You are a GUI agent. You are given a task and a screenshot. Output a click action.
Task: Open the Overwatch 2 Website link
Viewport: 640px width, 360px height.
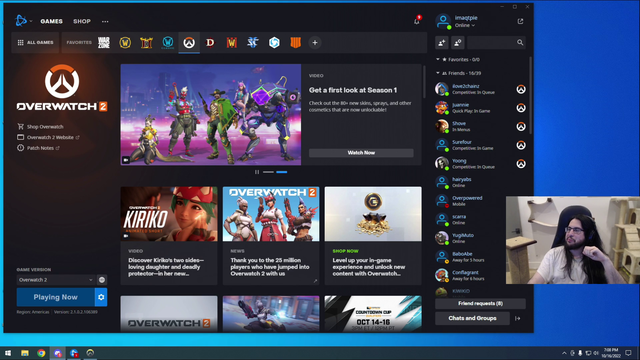click(x=50, y=137)
